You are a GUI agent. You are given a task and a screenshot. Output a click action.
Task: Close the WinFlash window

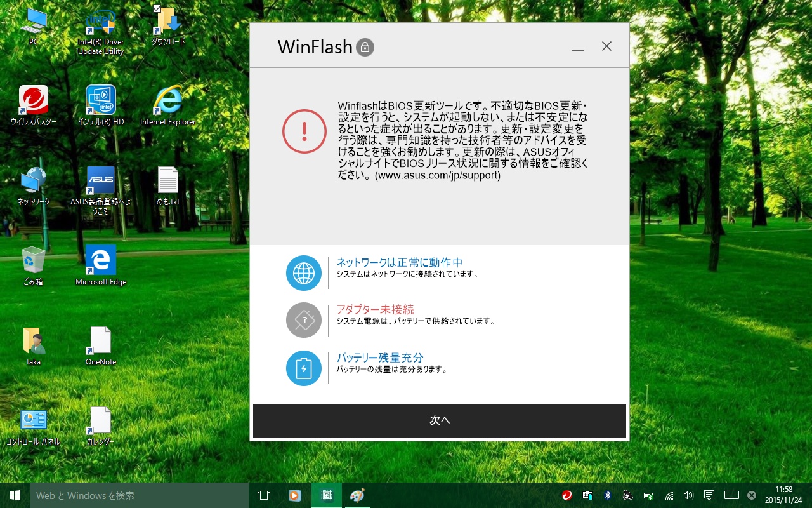point(607,46)
